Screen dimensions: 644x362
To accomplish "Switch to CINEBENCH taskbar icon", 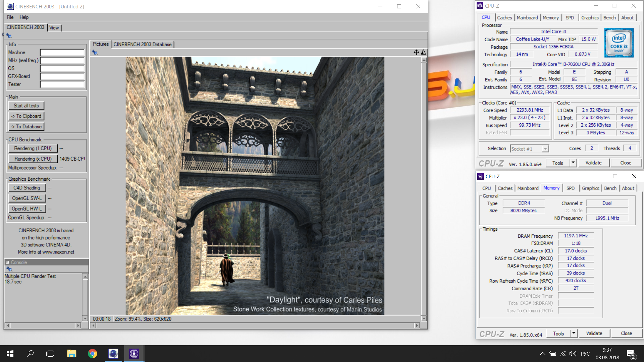I will pyautogui.click(x=113, y=354).
